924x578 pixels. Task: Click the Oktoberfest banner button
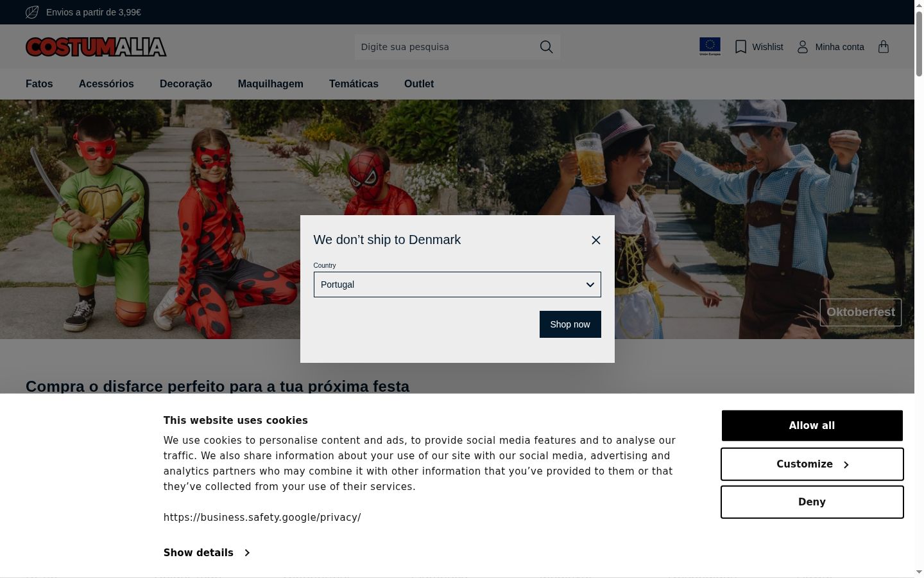860,312
